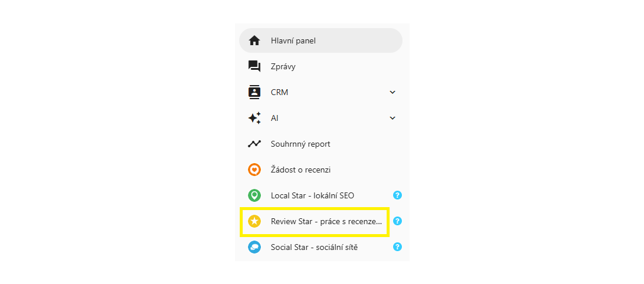Select Žádost o recenzi menu entry

tap(300, 170)
